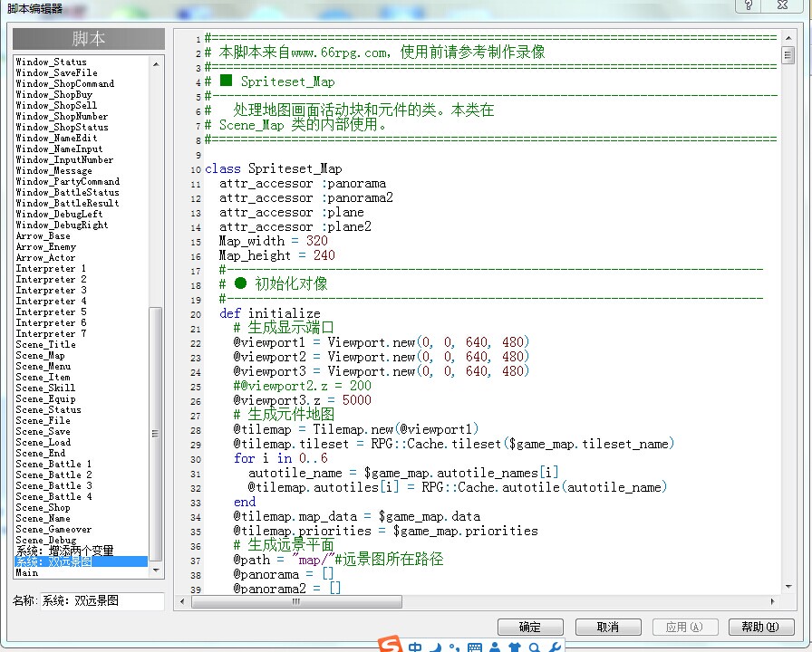Select script 系统: 双远景图 in list

81,561
